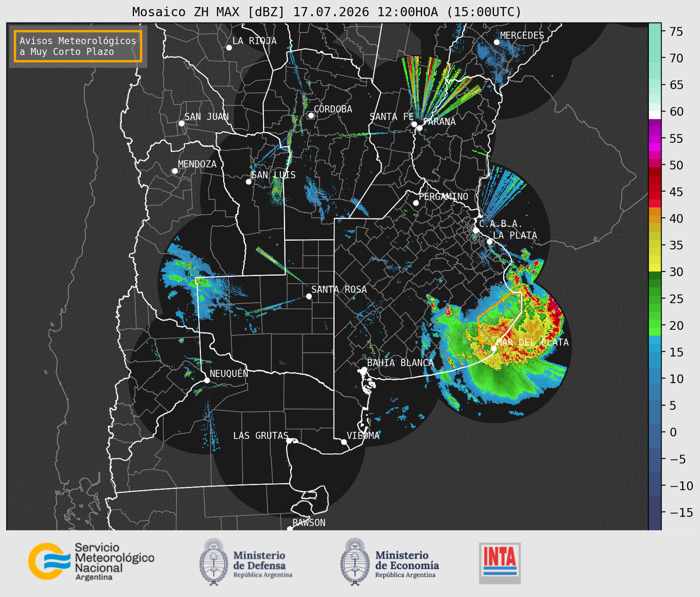This screenshot has height=597, width=700.
Task: Click the yellow 35 dBZ color band
Action: click(x=655, y=245)
